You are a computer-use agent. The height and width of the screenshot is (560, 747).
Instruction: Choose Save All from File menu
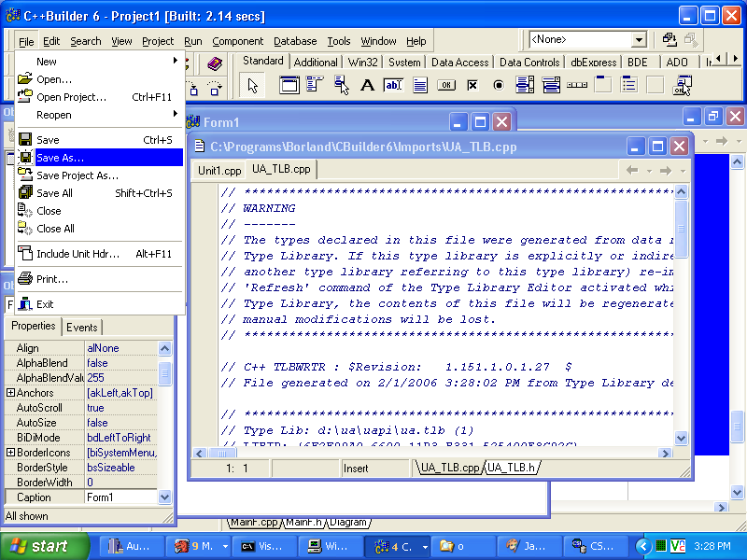tap(100, 193)
